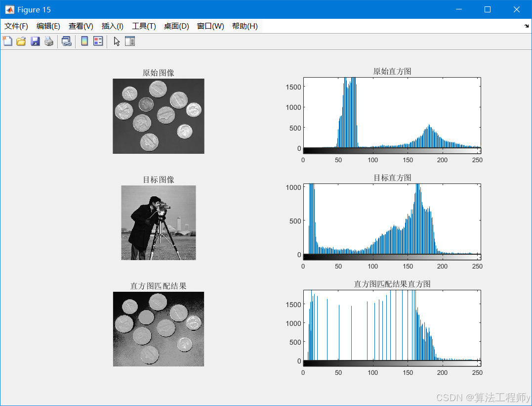This screenshot has height=406, width=532.
Task: Click the 目标图像 title text
Action: coord(159,180)
